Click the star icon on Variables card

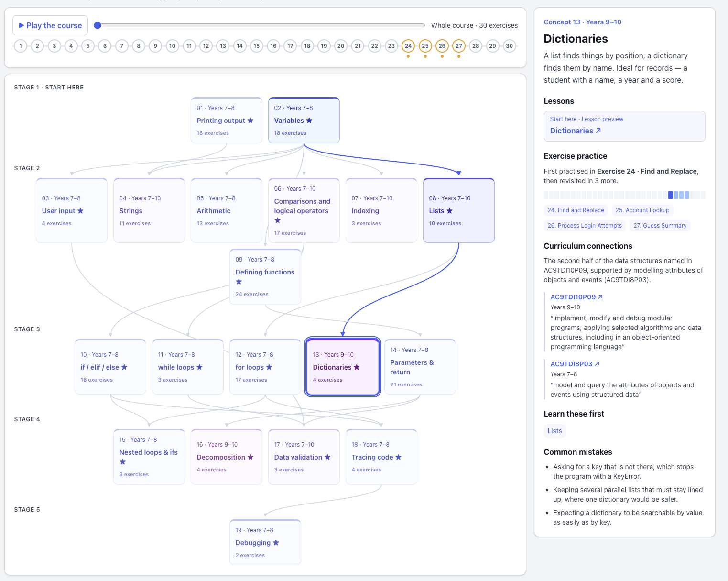point(309,121)
